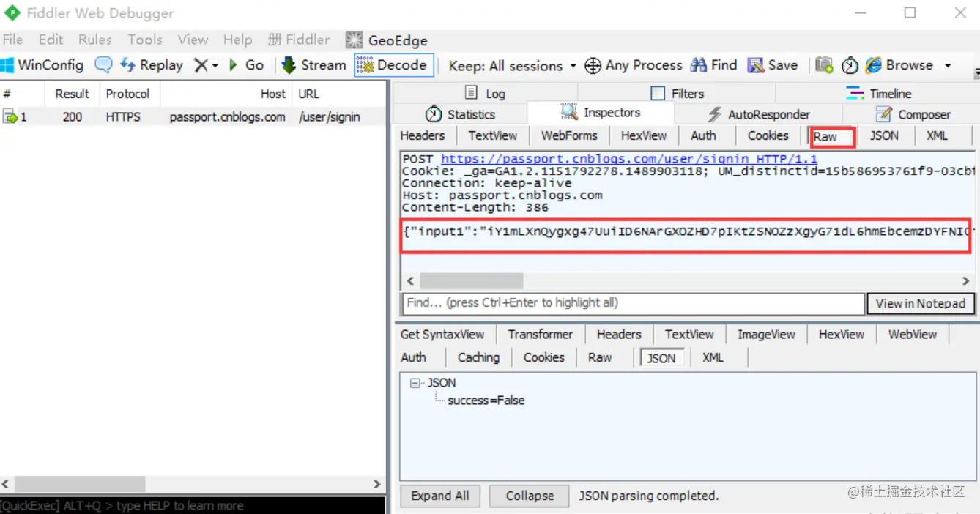Select success=False tree node

(x=486, y=401)
